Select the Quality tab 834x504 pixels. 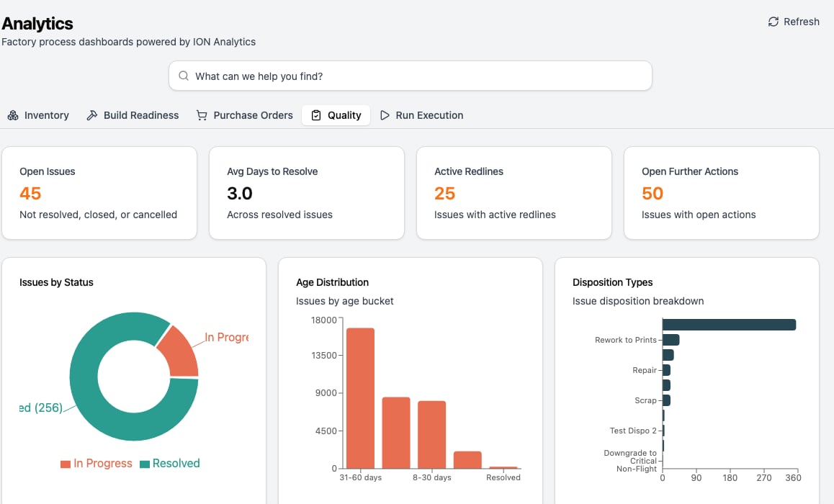336,115
